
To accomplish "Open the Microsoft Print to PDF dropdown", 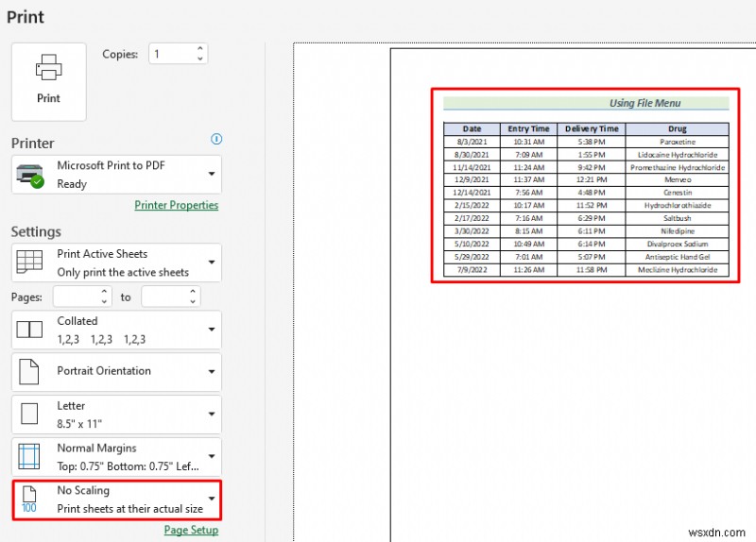I will [116, 175].
